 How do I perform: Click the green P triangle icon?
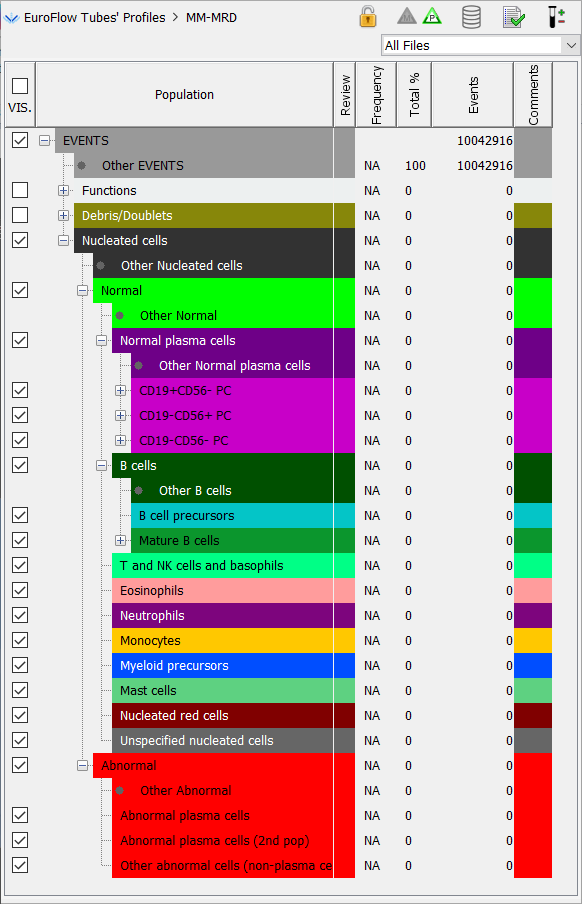(432, 16)
